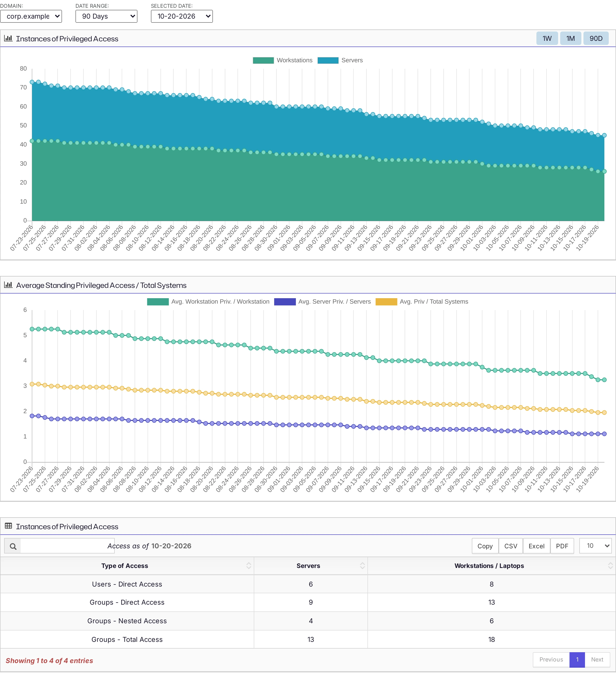Viewport: 616px width, 677px height.
Task: Click the last purple Avg. Server Priv. data point
Action: 604,434
